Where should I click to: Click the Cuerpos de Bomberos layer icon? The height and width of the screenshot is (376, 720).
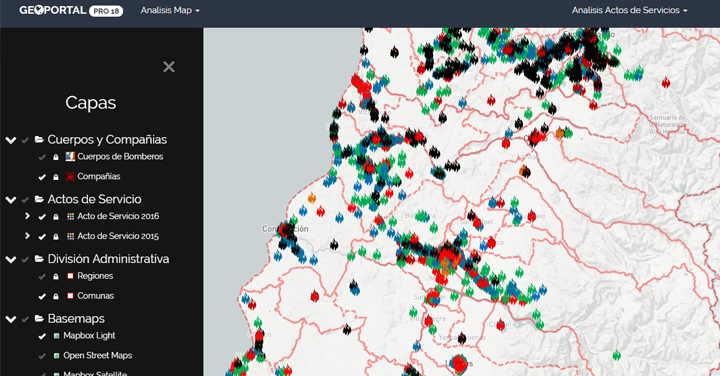70,157
